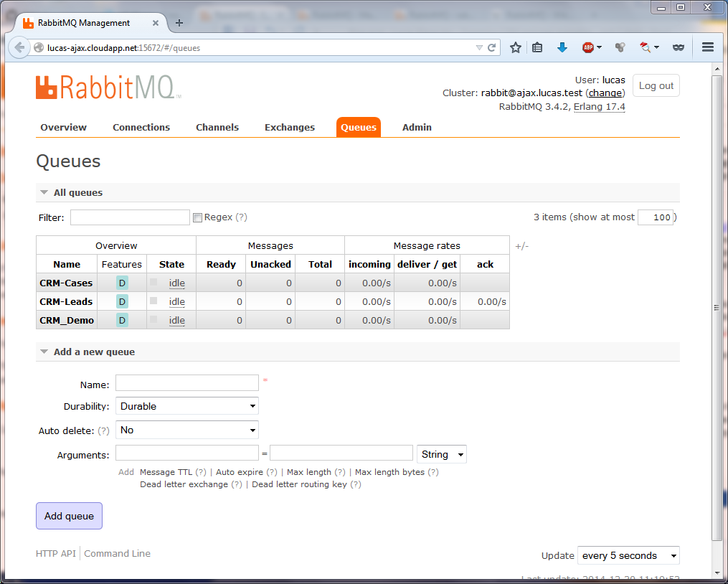Add the Message TTL argument
The height and width of the screenshot is (584, 728).
coord(166,472)
